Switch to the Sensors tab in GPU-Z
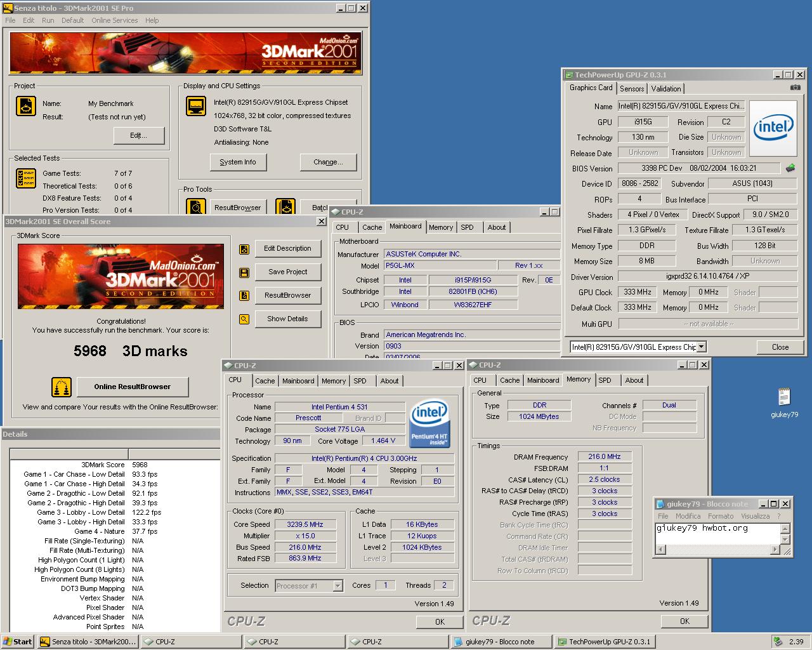 coord(632,89)
